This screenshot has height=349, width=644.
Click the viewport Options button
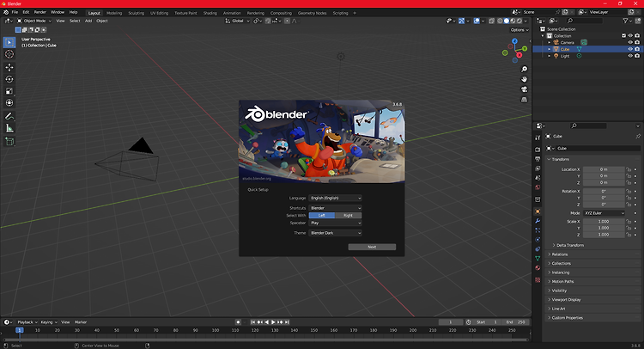519,30
